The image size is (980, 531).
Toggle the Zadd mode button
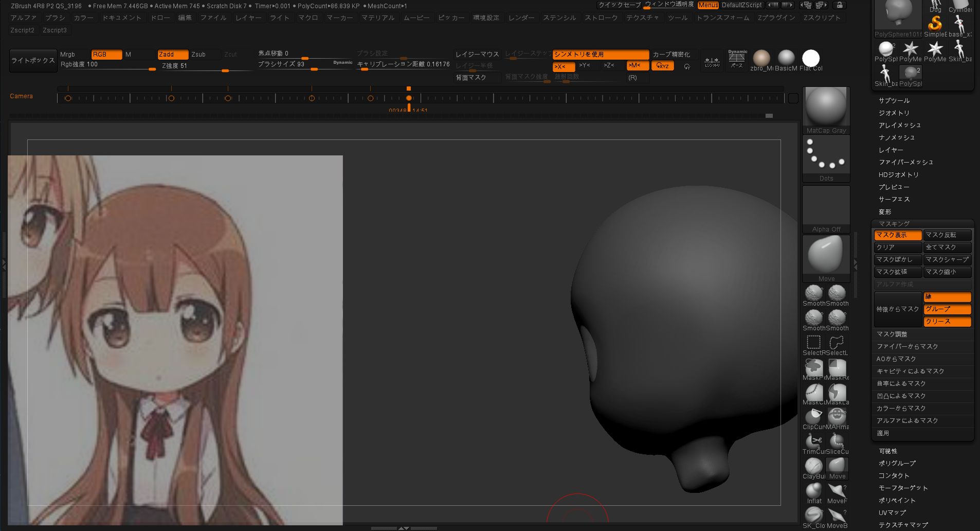pyautogui.click(x=172, y=55)
